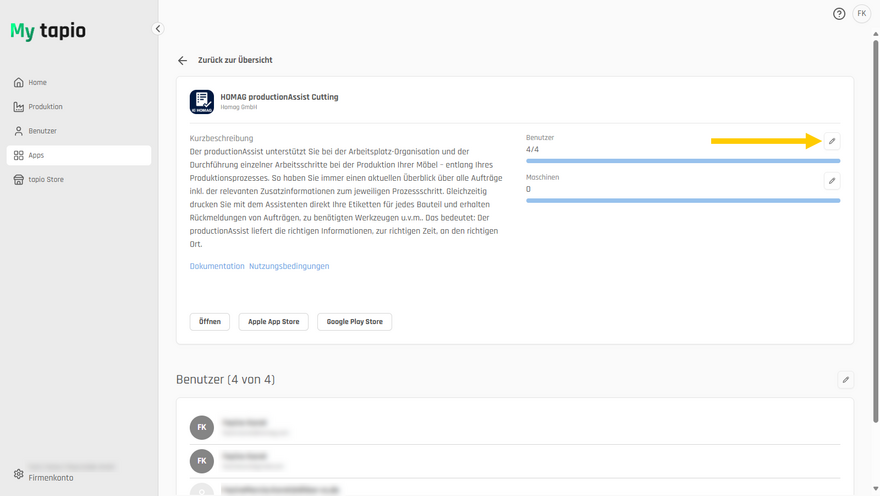The width and height of the screenshot is (880, 496).
Task: Click the Kurzbeschreibung label
Action: [x=221, y=138]
